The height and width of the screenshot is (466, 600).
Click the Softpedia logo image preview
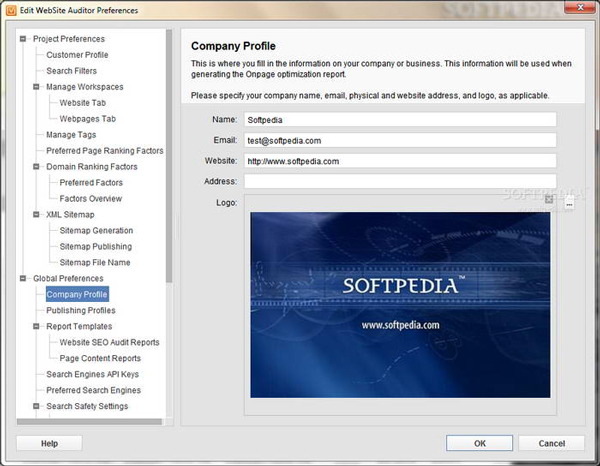[x=400, y=305]
